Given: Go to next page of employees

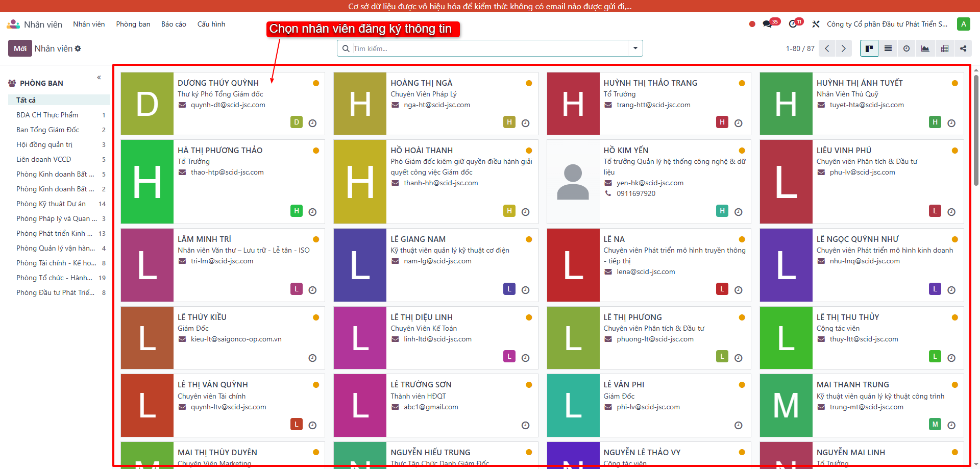Looking at the screenshot, I should [844, 48].
